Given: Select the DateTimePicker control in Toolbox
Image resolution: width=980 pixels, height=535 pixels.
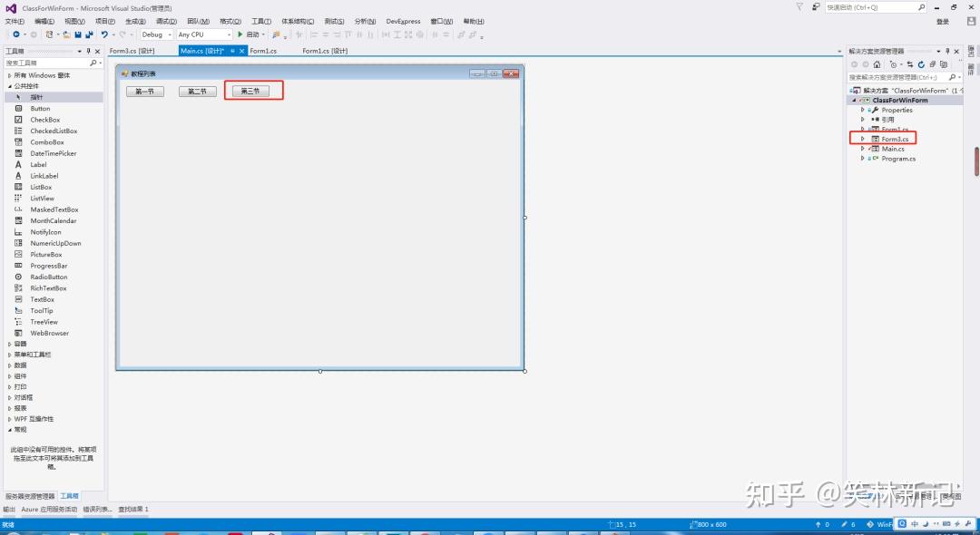Looking at the screenshot, I should click(54, 153).
